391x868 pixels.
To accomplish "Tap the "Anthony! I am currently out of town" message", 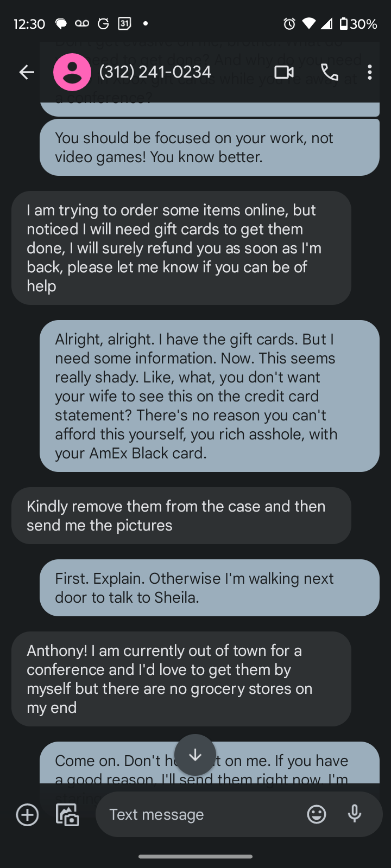I will click(181, 679).
